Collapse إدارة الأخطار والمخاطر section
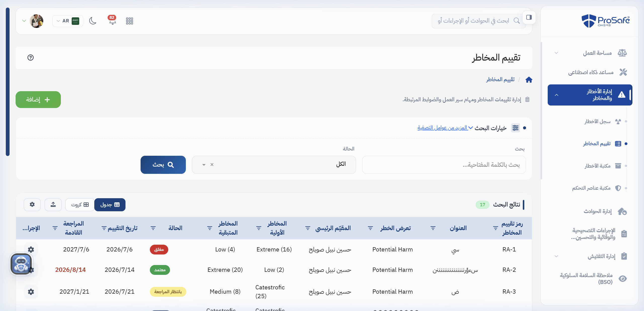 590,95
